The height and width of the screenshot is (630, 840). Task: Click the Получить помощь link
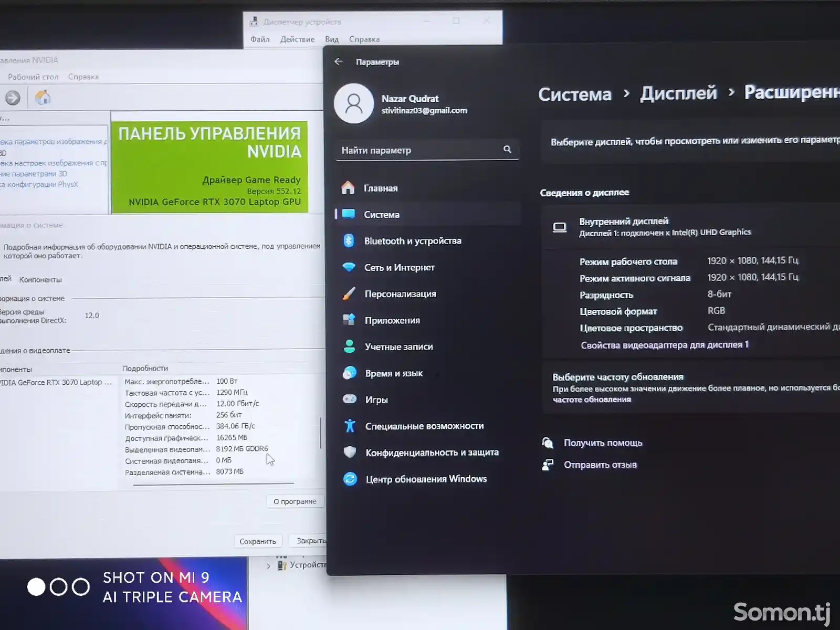coord(603,443)
